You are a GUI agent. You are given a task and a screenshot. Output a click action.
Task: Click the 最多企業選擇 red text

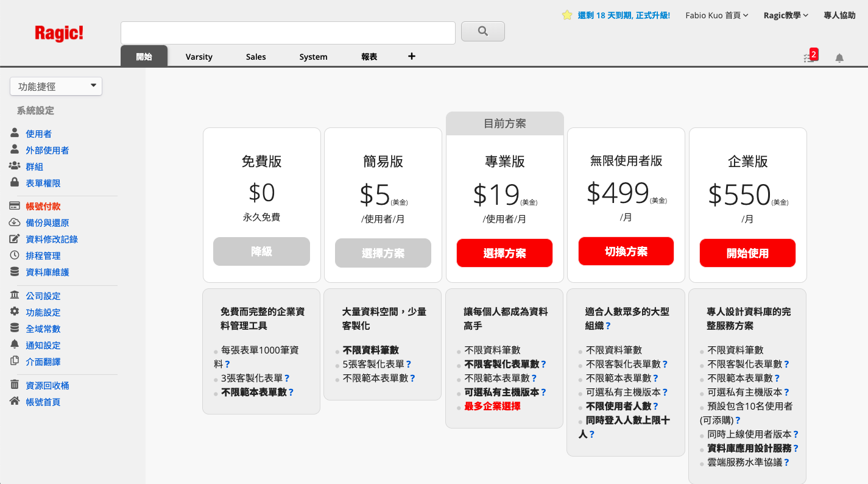492,407
